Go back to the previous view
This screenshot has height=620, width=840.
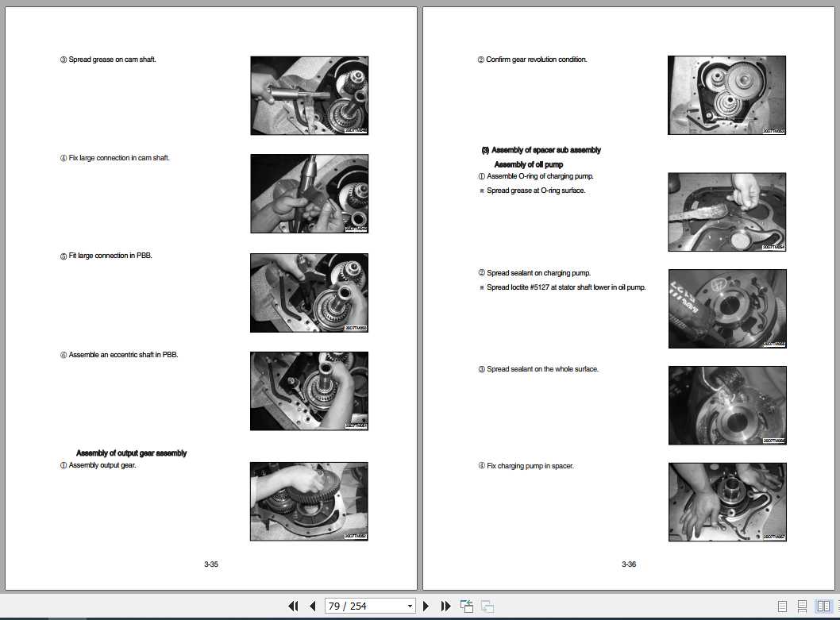pos(467,606)
